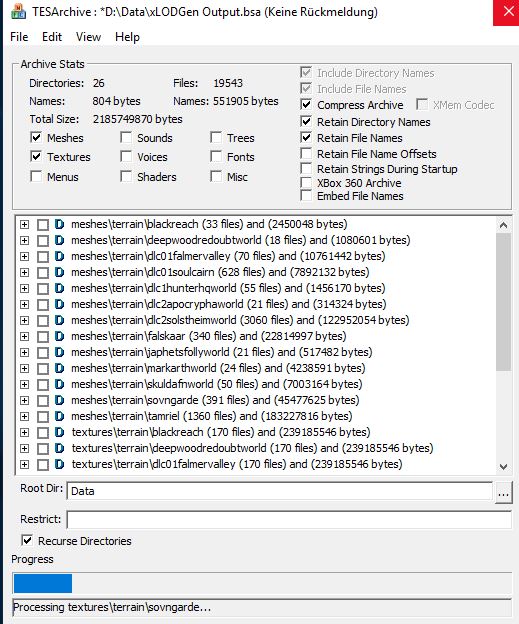The width and height of the screenshot is (519, 624).
Task: Click into the Root Dir input field
Action: (280, 491)
